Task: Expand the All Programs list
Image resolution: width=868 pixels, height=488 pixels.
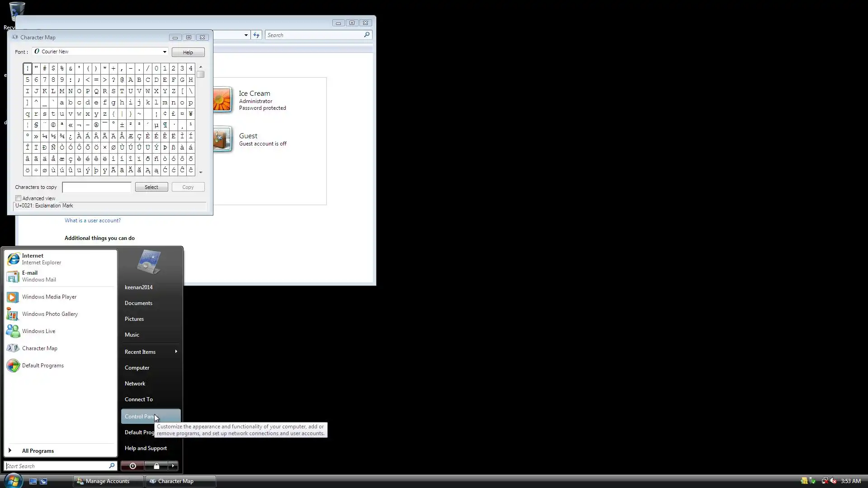Action: [x=38, y=450]
